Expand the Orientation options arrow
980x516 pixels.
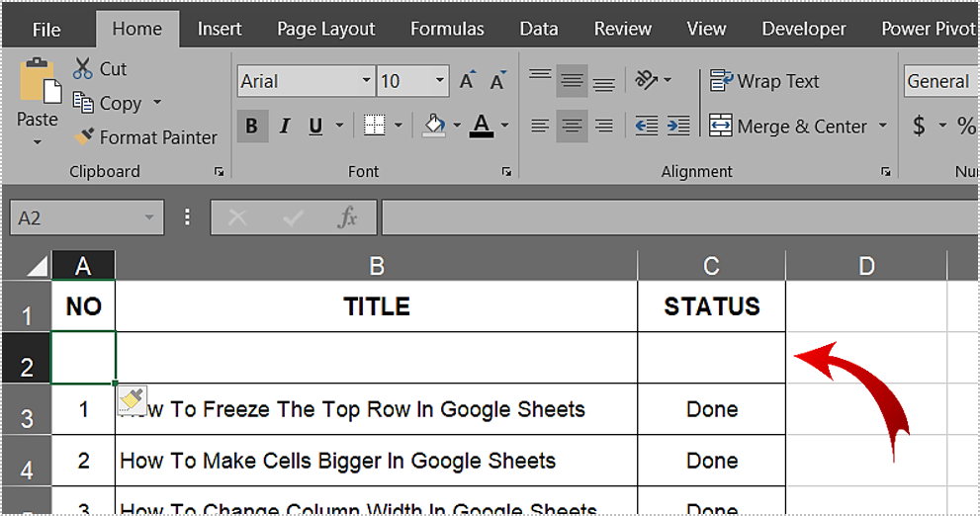coord(668,80)
